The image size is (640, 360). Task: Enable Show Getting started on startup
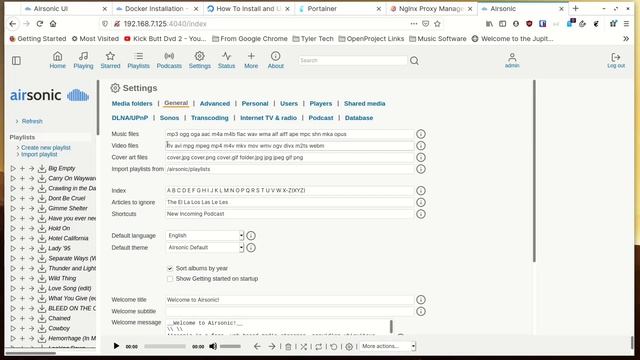tap(170, 279)
